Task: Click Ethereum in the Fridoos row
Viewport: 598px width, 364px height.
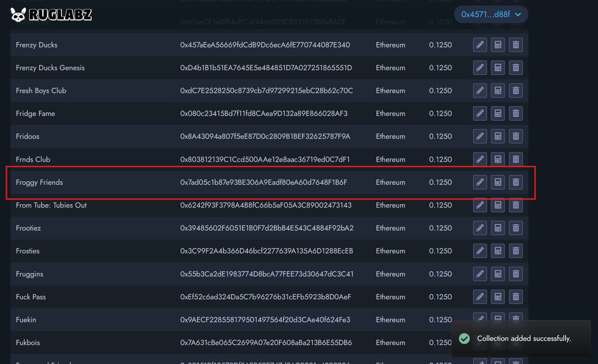Action: pyautogui.click(x=391, y=136)
